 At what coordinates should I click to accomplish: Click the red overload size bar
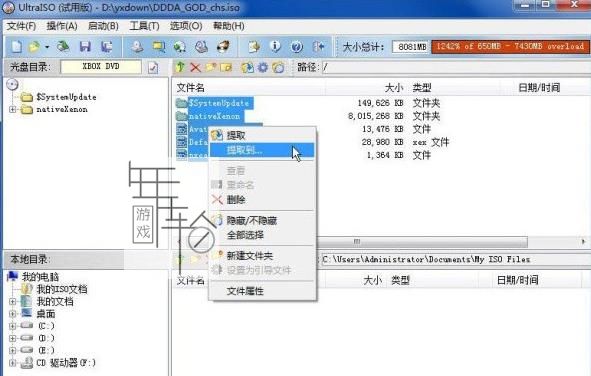pos(511,46)
